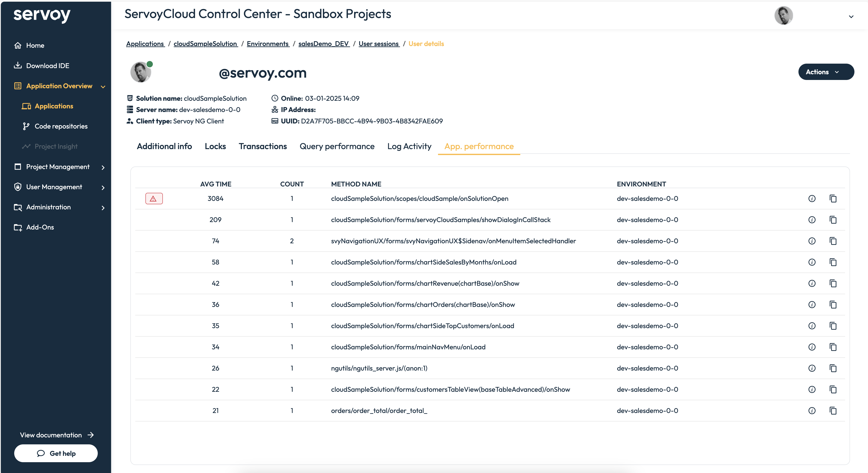Click the user avatar in top header
The width and height of the screenshot is (868, 473).
click(x=783, y=15)
